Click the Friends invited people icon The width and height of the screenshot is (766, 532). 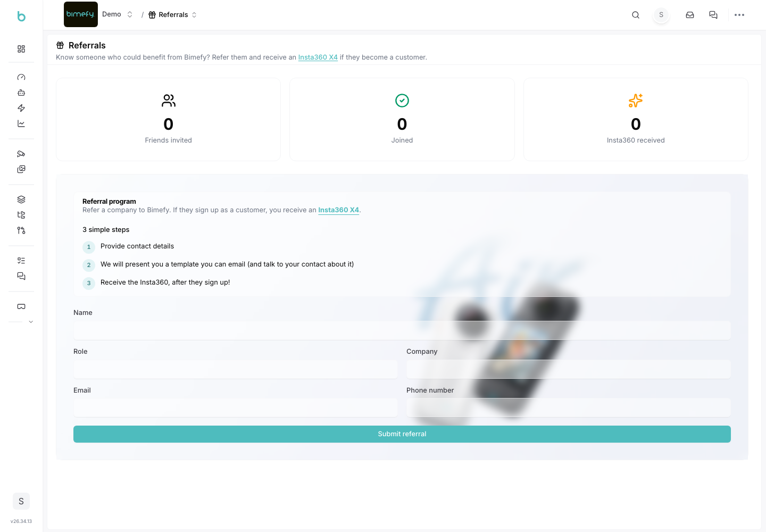(169, 101)
